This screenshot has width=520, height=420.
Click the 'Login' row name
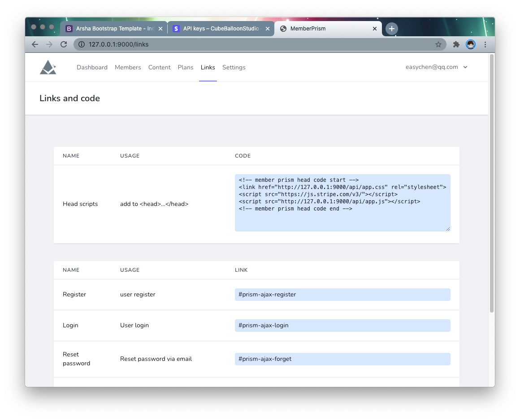coord(70,325)
